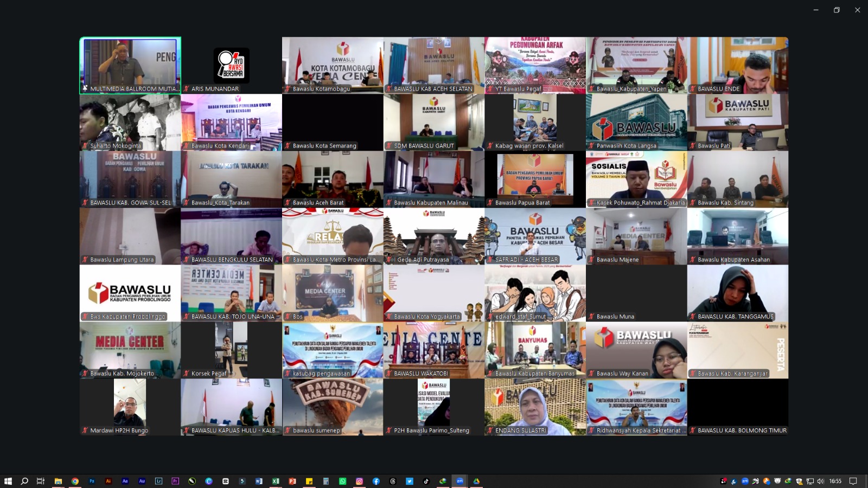Open the Action Center notifications icon
Image resolution: width=868 pixels, height=488 pixels.
[853, 481]
